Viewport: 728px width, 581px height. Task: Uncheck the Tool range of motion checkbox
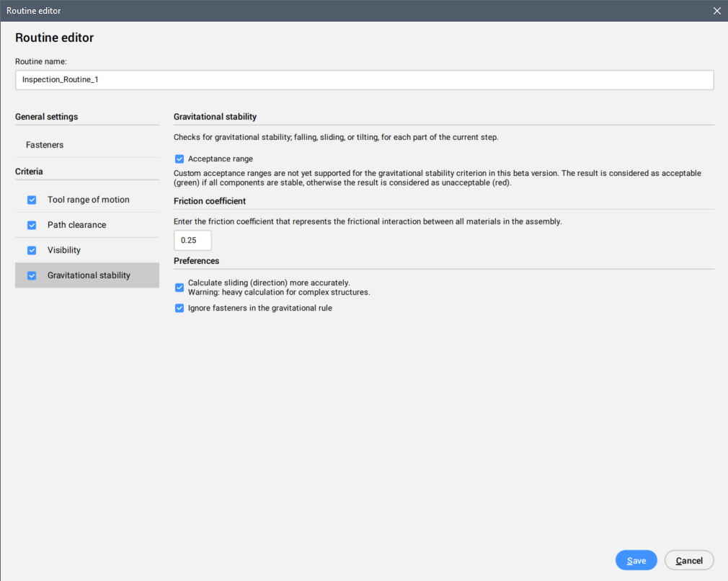pyautogui.click(x=32, y=200)
